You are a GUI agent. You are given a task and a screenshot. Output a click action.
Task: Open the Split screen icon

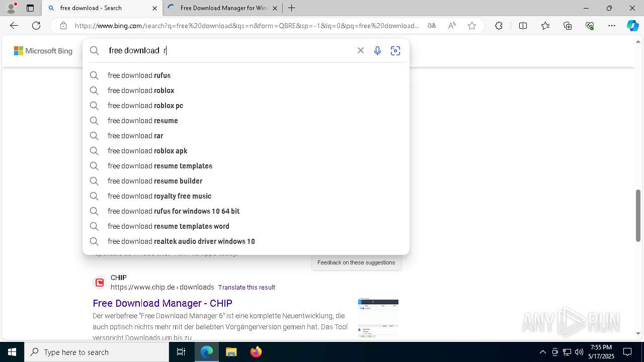tap(523, 26)
